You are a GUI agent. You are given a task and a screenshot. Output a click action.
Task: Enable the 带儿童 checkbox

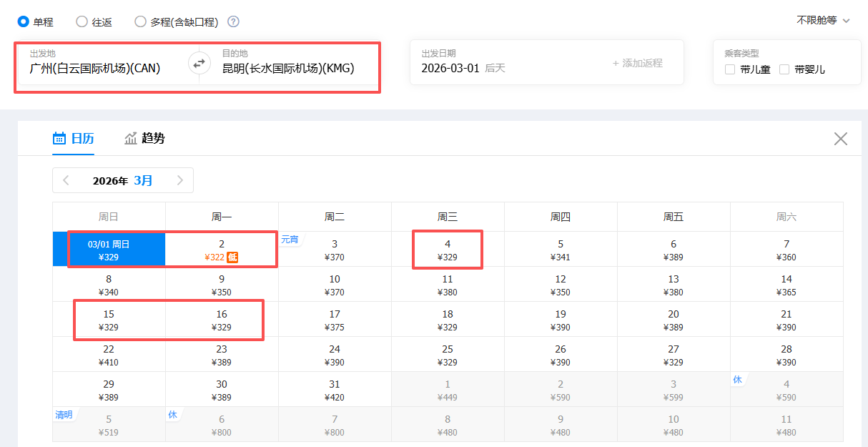(730, 69)
